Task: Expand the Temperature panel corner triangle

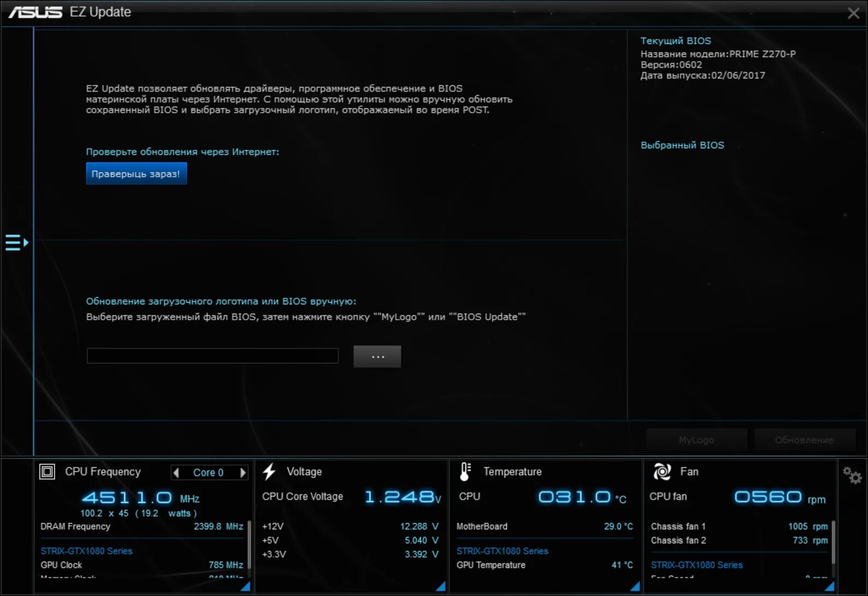Action: pyautogui.click(x=635, y=586)
